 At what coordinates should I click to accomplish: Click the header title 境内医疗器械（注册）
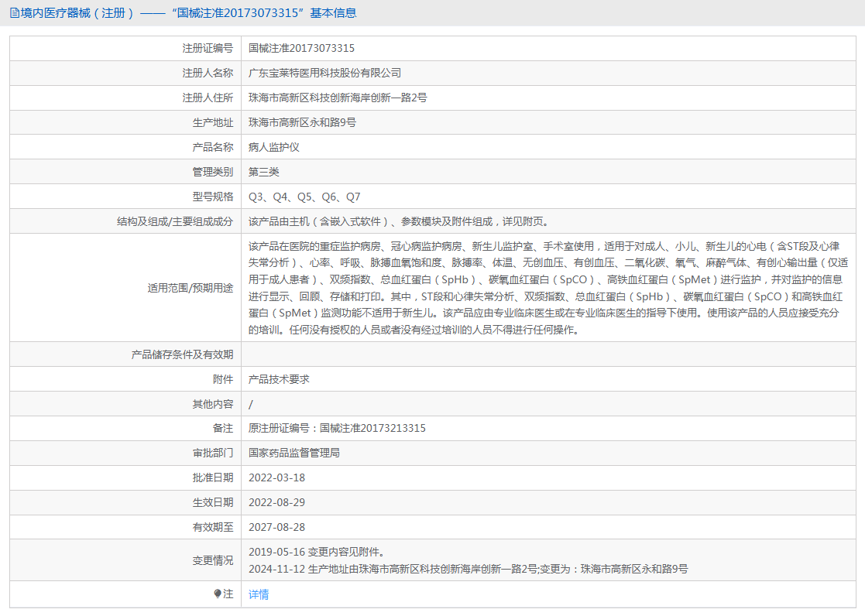tap(77, 12)
